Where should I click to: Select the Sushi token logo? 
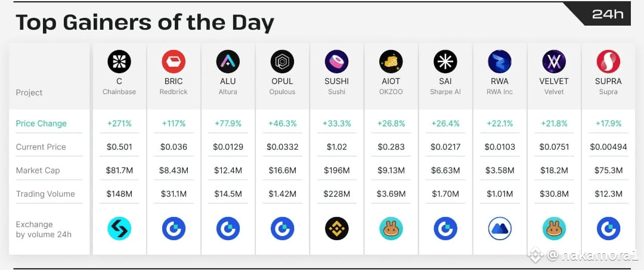[336, 61]
